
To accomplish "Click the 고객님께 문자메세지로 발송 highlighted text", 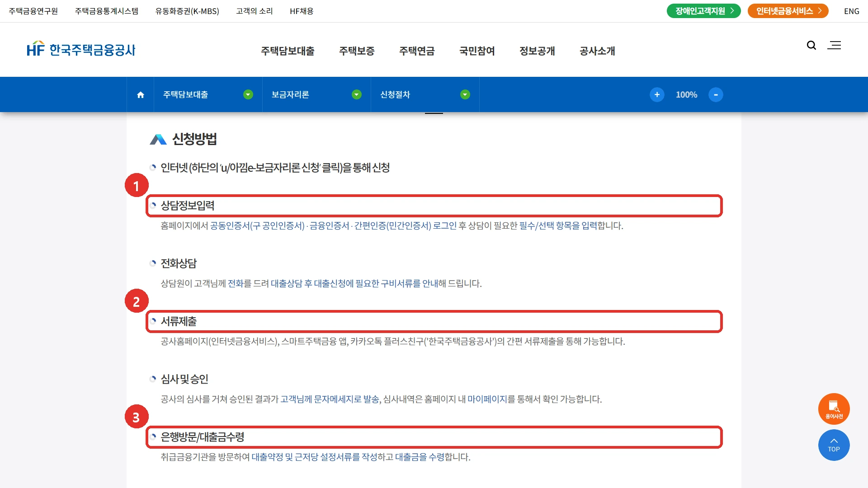I will [x=330, y=399].
